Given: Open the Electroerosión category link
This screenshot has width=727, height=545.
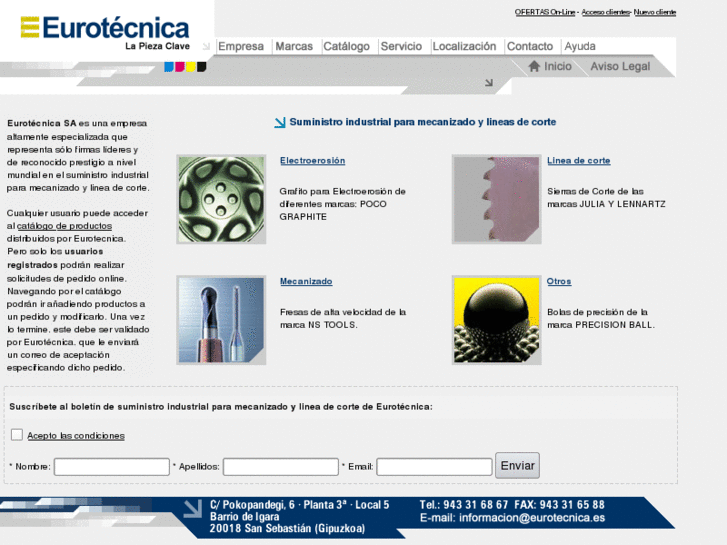Looking at the screenshot, I should 312,160.
